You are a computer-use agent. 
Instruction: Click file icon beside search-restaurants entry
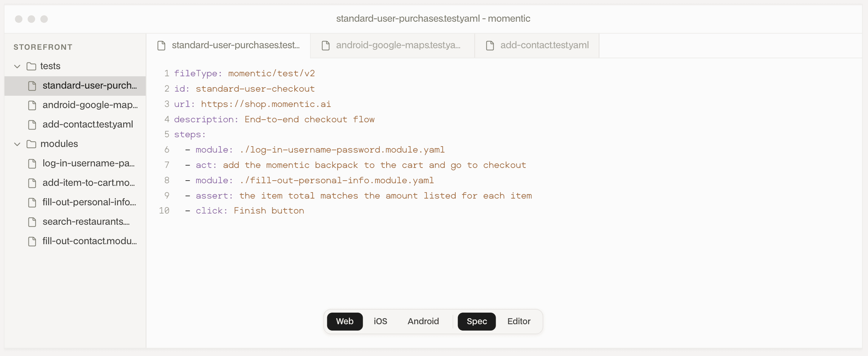click(32, 222)
